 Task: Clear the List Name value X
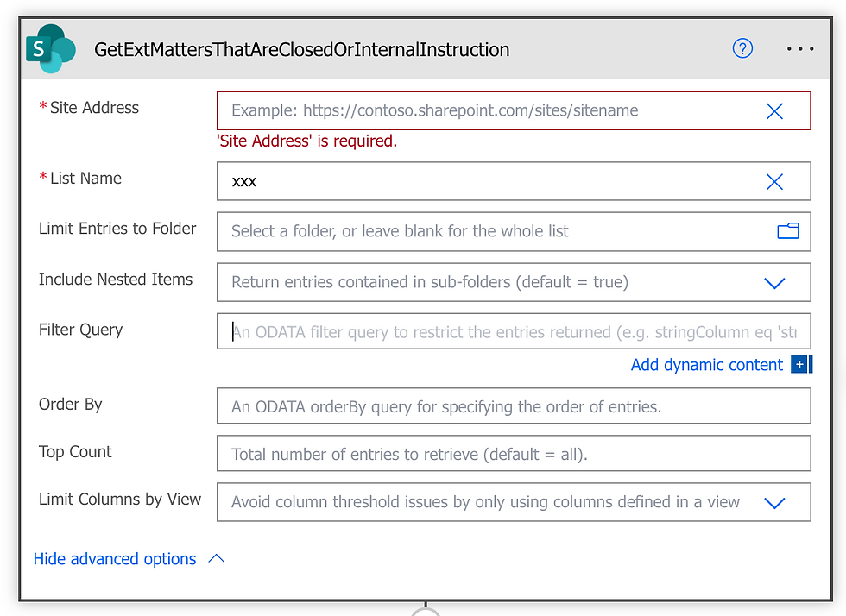pos(774,182)
